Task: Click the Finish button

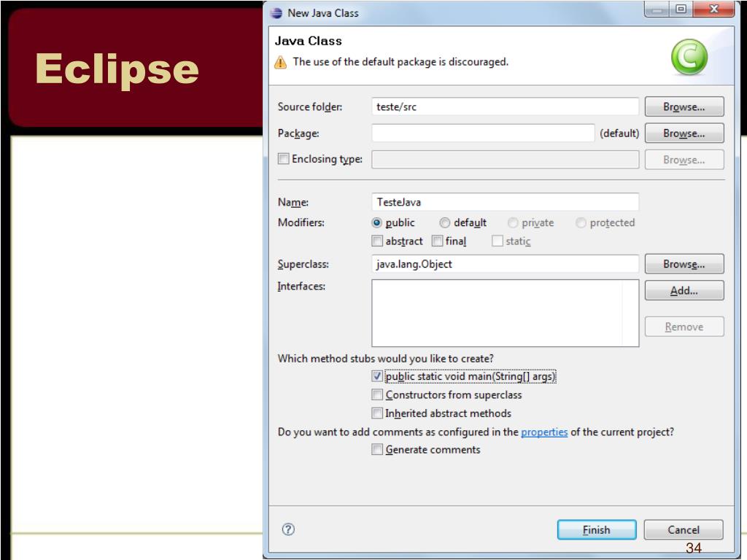Action: [597, 529]
